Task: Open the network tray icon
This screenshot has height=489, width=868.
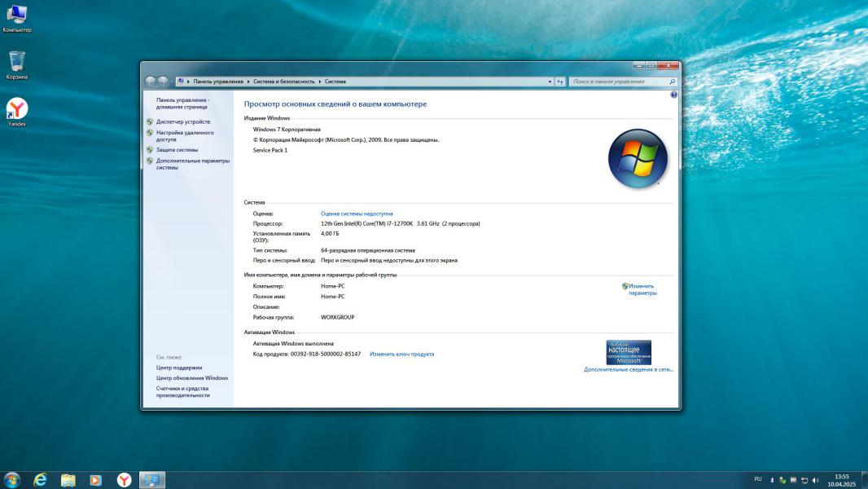Action: click(x=804, y=480)
